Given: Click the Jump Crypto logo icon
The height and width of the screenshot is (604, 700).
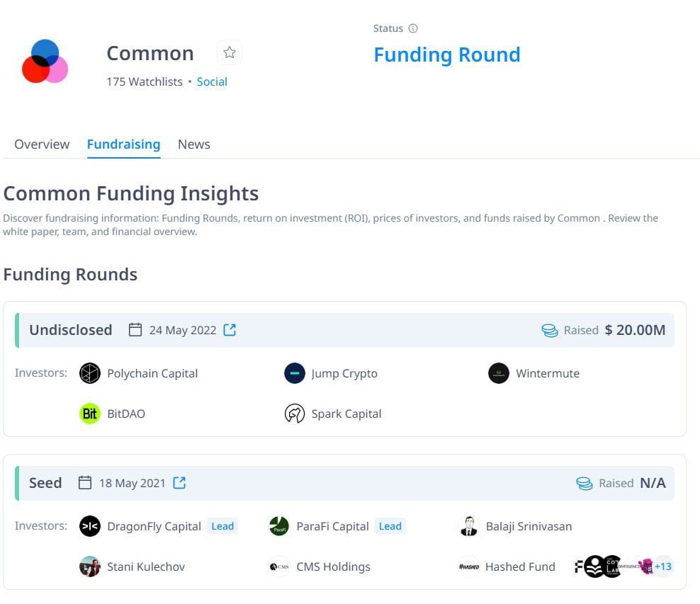Looking at the screenshot, I should [295, 373].
